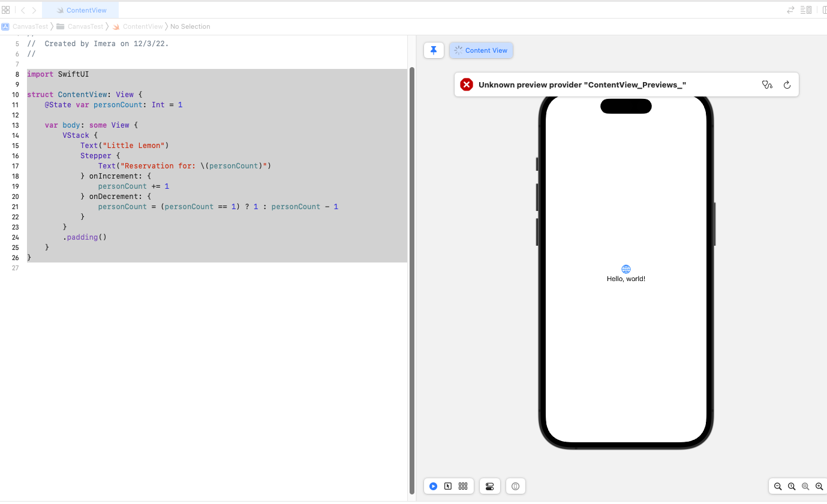This screenshot has height=504, width=827.
Task: Click the preview device selector icon
Action: pyautogui.click(x=515, y=486)
